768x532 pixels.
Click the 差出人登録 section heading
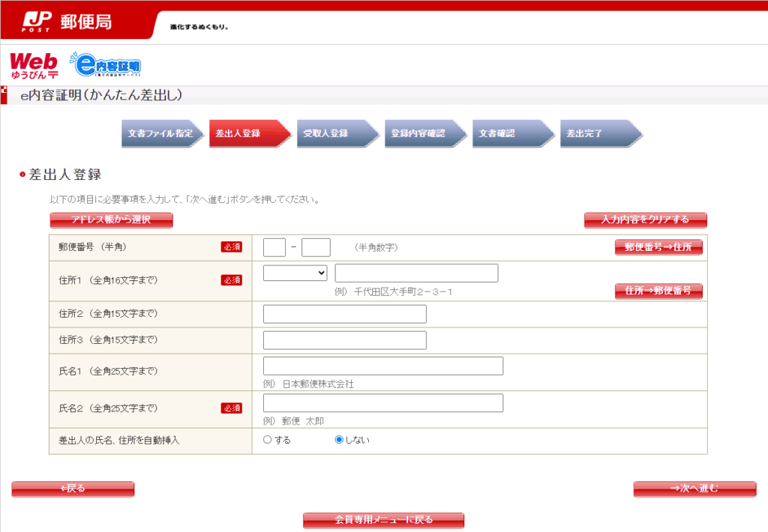pyautogui.click(x=64, y=175)
